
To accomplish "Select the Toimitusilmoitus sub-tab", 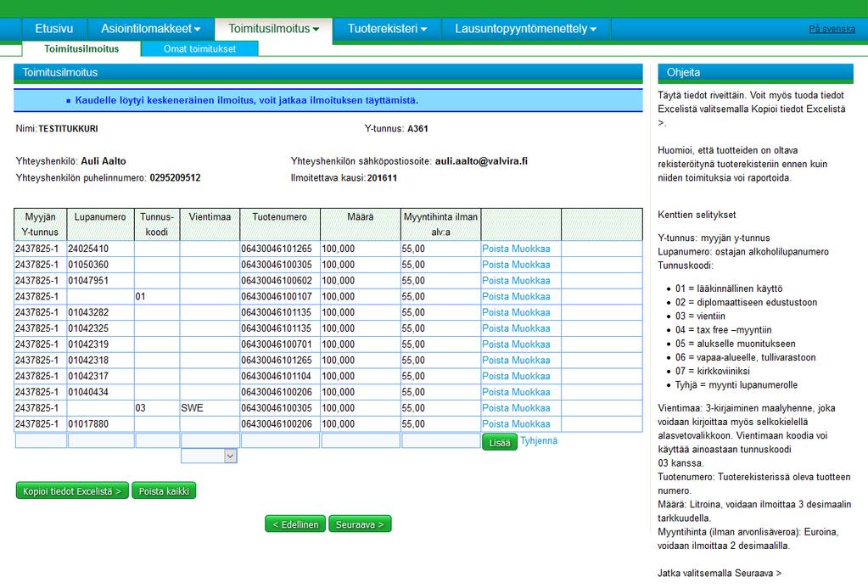I will [x=81, y=48].
